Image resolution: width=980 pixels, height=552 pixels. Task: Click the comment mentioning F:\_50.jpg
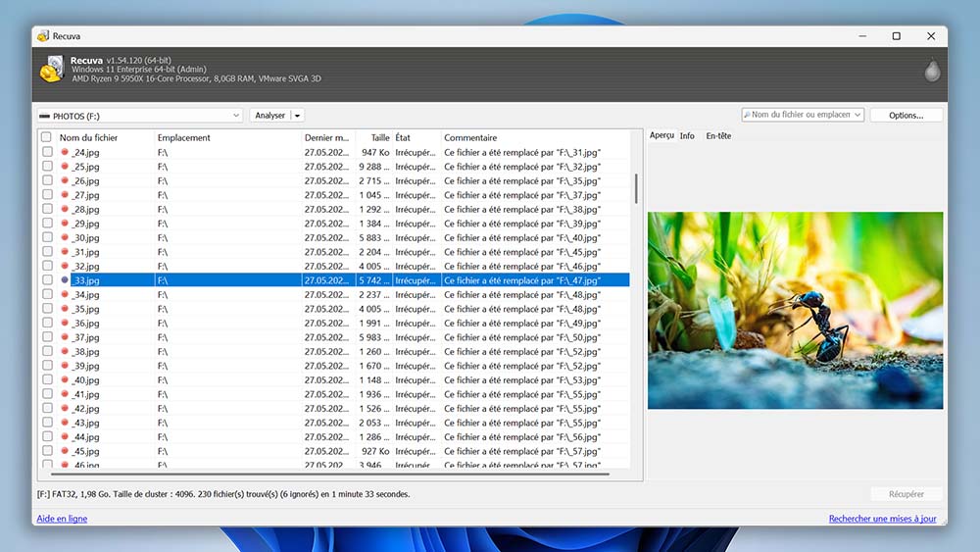522,337
